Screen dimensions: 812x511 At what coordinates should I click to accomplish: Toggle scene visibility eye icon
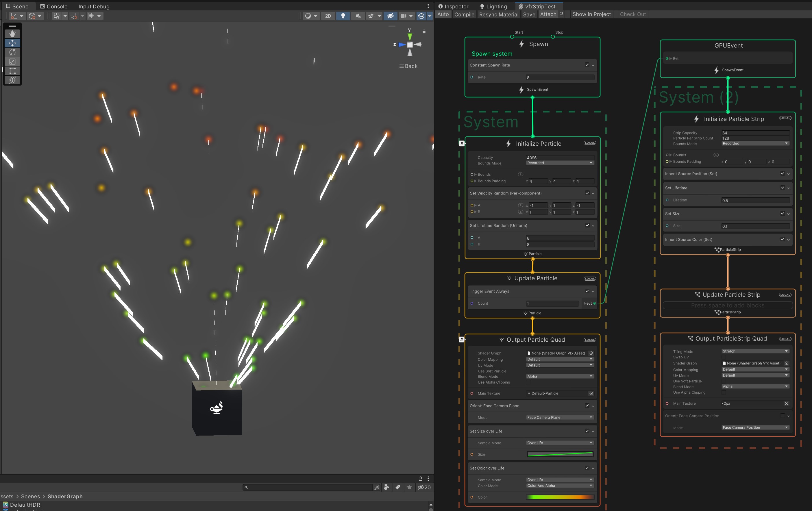coord(390,16)
